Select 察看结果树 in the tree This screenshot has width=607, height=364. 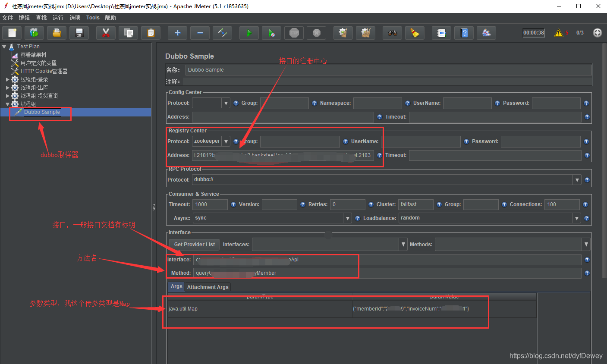33,55
